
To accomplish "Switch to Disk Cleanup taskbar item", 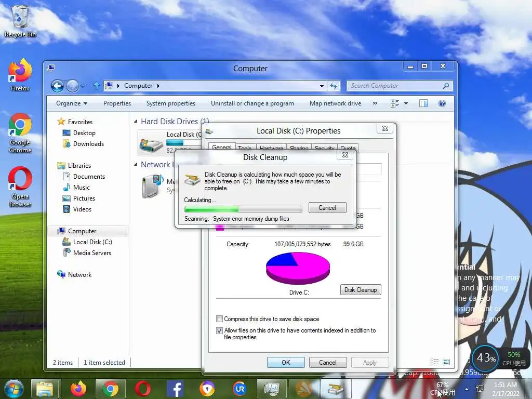I will pyautogui.click(x=335, y=389).
